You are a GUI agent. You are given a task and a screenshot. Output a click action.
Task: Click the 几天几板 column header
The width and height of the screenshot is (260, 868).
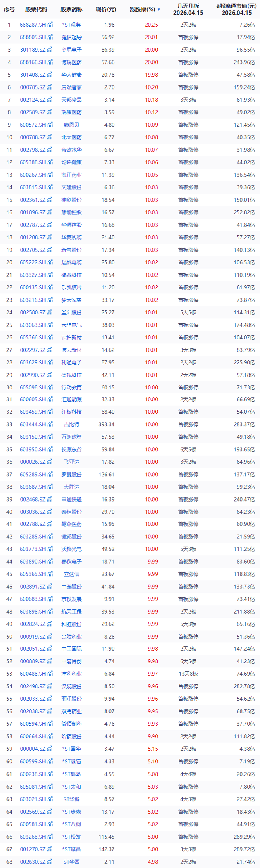pyautogui.click(x=188, y=6)
